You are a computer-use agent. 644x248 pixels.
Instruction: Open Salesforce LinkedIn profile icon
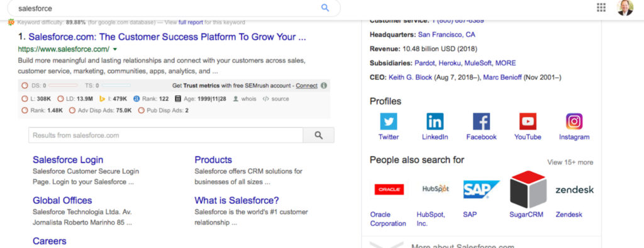[x=435, y=121]
